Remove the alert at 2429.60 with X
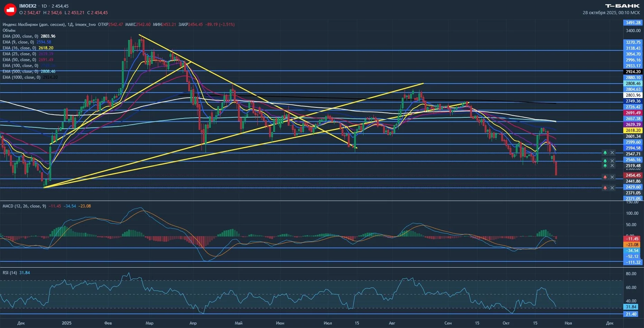The width and height of the screenshot is (644, 328). tap(612, 188)
